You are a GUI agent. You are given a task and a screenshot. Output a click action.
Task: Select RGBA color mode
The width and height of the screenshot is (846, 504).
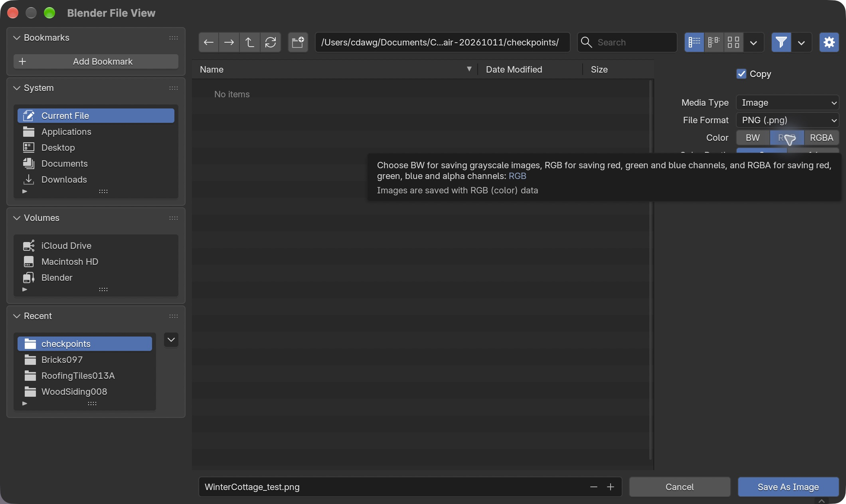pyautogui.click(x=822, y=138)
